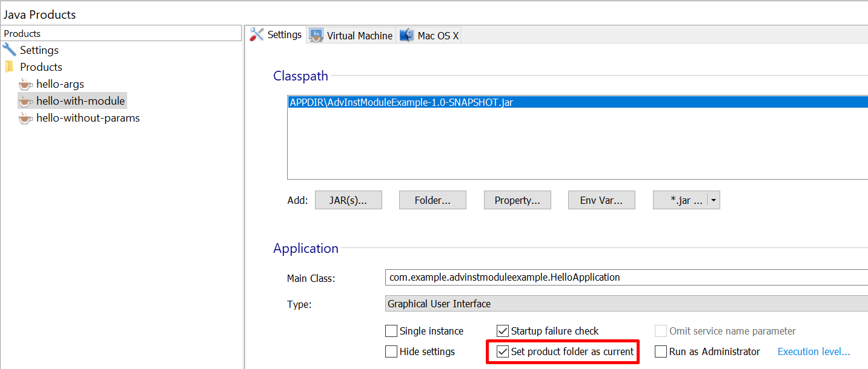Select the hello-args coffee cup icon

[25, 84]
